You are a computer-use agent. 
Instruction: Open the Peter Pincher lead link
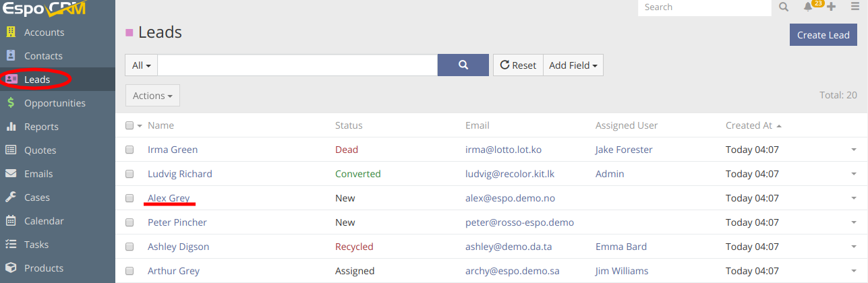[x=177, y=222]
